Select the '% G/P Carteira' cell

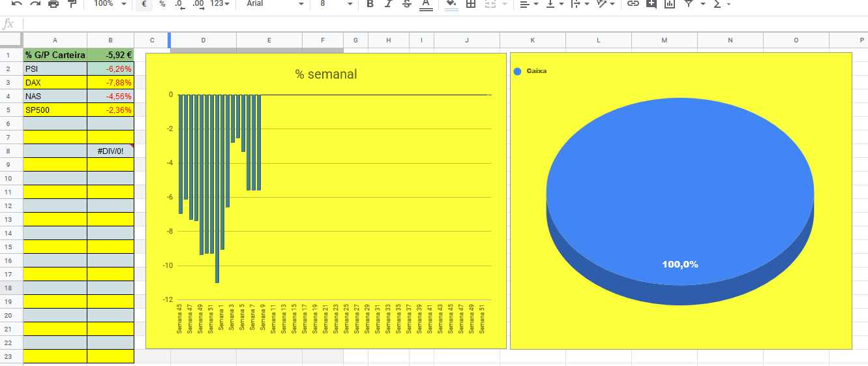click(55, 55)
